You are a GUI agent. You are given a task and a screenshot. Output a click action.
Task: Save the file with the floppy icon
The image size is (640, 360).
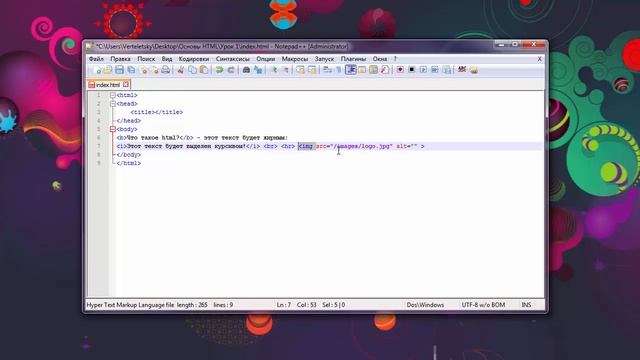pos(119,70)
